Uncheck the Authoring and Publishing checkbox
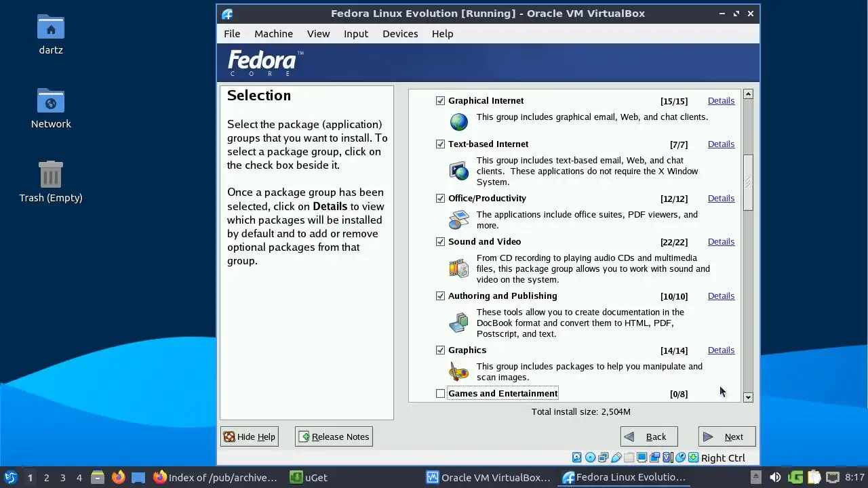The image size is (868, 488). click(441, 296)
